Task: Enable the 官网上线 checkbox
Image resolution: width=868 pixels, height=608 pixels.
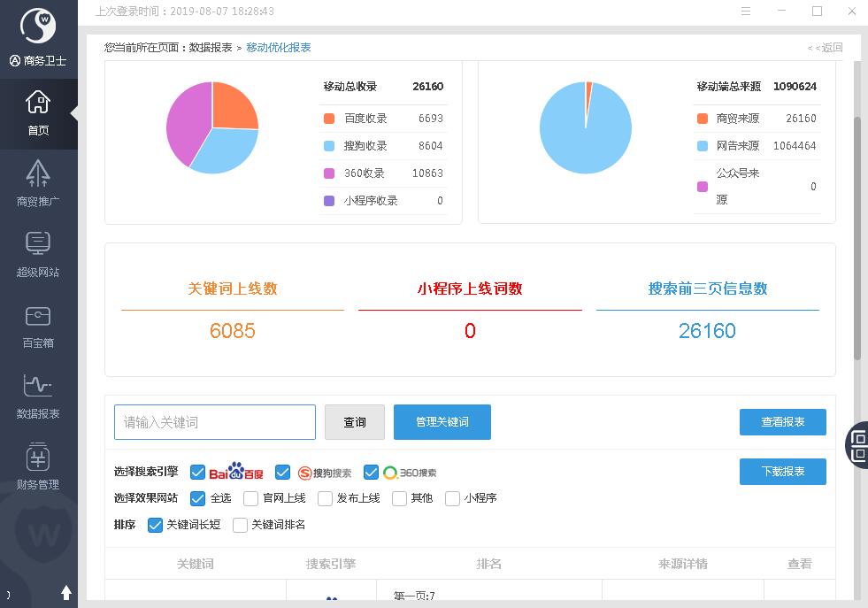Action: click(251, 498)
